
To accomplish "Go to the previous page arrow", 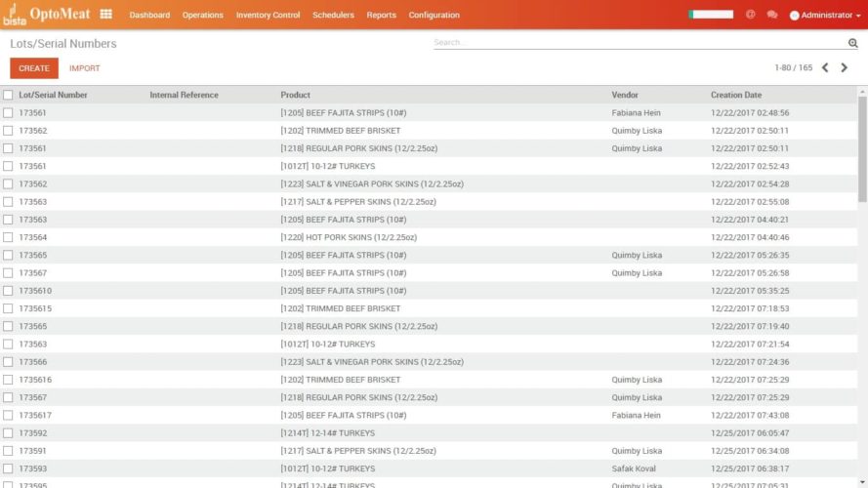I will [x=825, y=68].
